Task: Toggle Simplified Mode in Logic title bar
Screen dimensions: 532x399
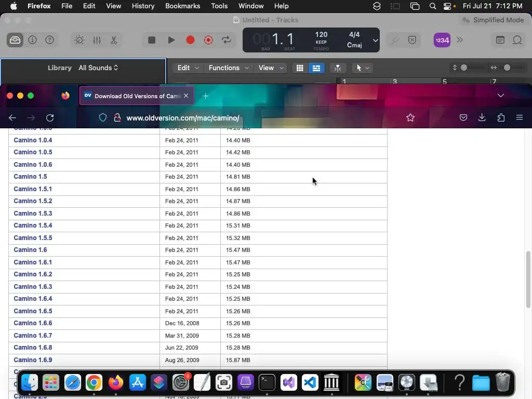Action: tap(493, 20)
